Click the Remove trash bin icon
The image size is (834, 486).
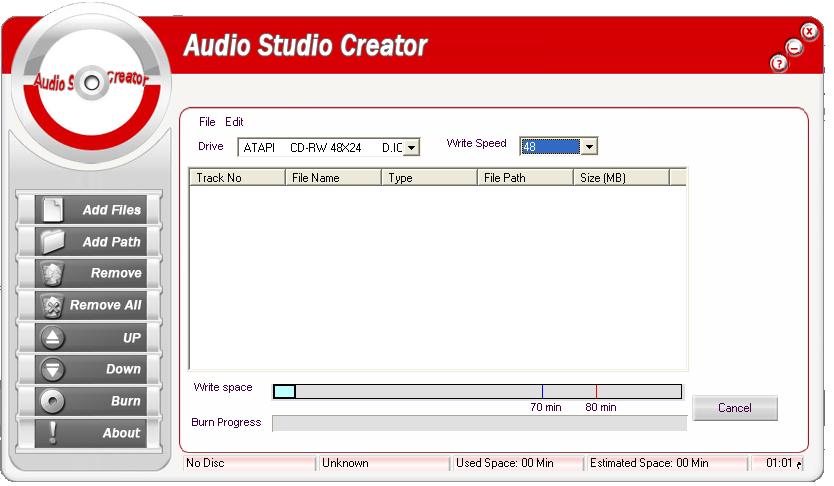pyautogui.click(x=53, y=273)
